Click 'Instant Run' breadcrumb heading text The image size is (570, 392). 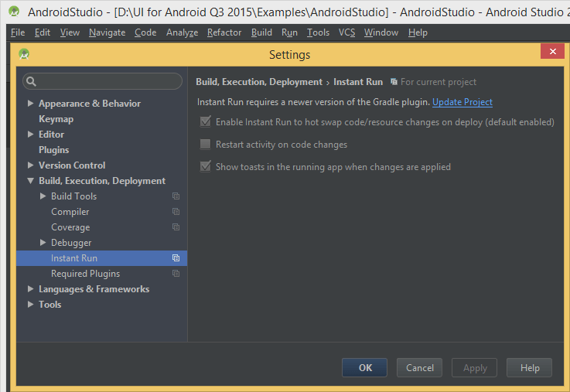(x=358, y=82)
